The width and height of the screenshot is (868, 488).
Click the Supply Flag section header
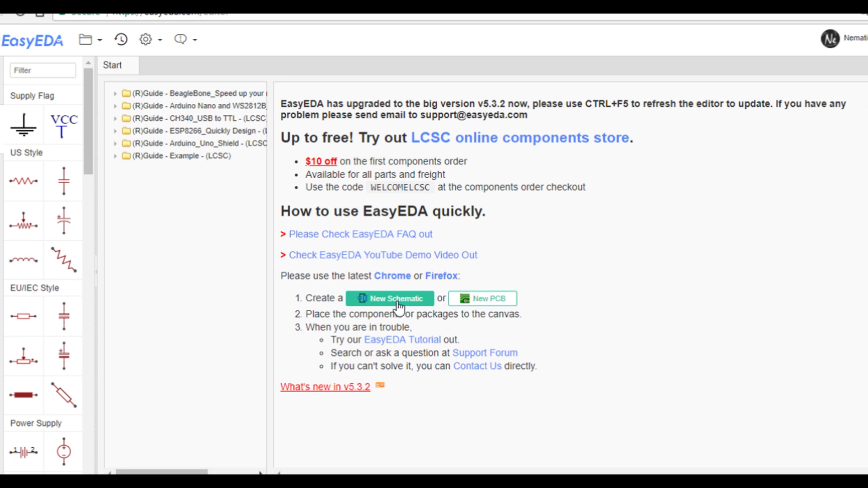tap(32, 96)
